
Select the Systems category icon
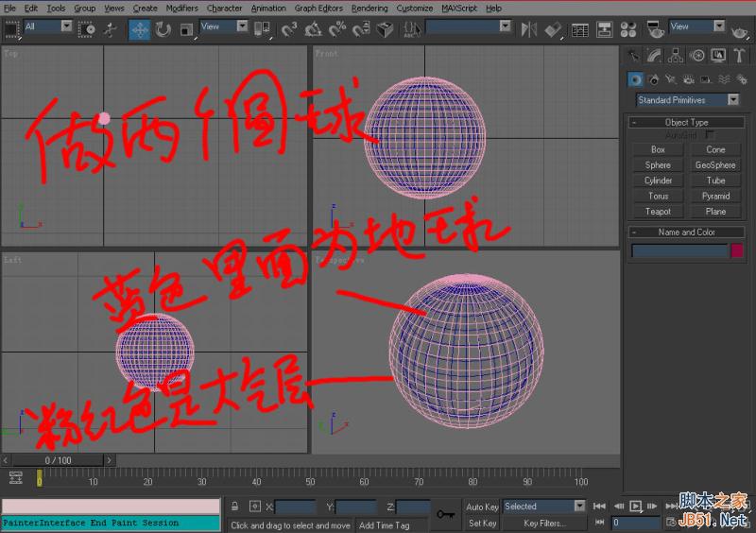(x=742, y=79)
